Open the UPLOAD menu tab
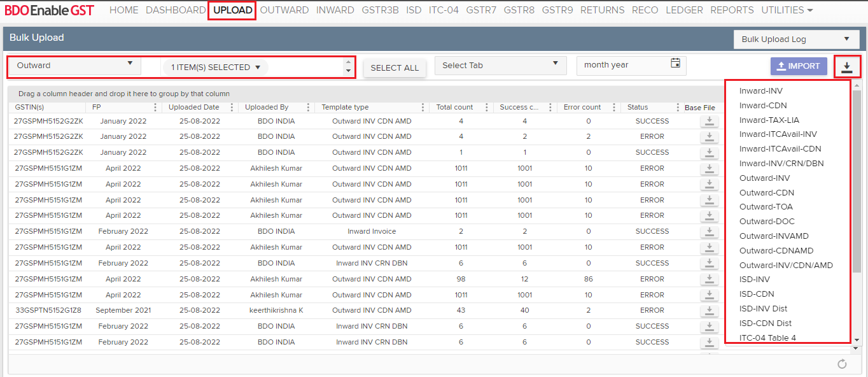 pos(232,10)
